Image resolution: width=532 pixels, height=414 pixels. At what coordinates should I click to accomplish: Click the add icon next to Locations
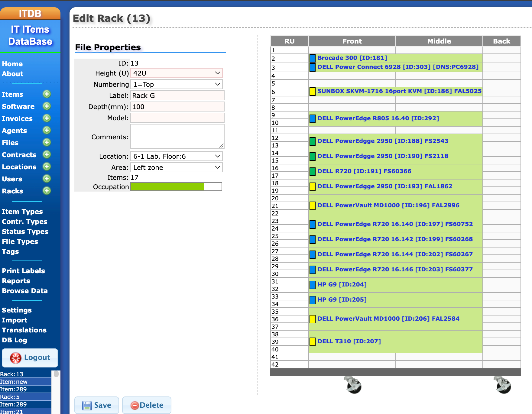47,167
